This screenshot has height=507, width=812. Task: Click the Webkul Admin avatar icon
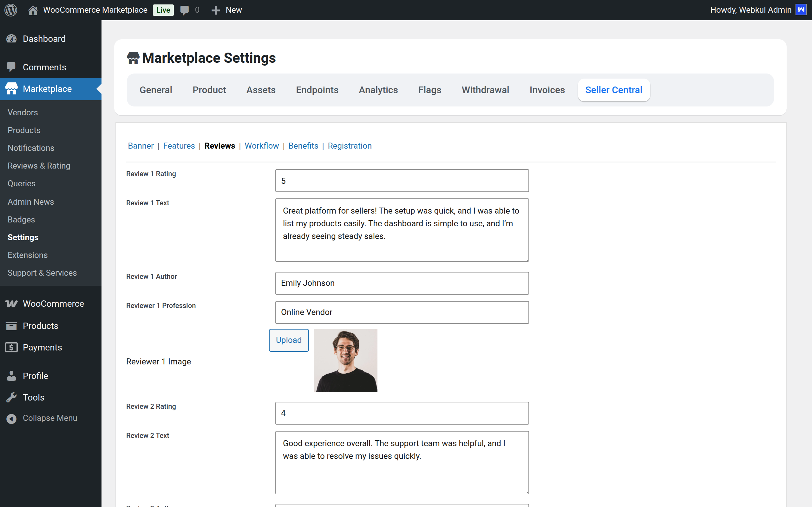802,10
